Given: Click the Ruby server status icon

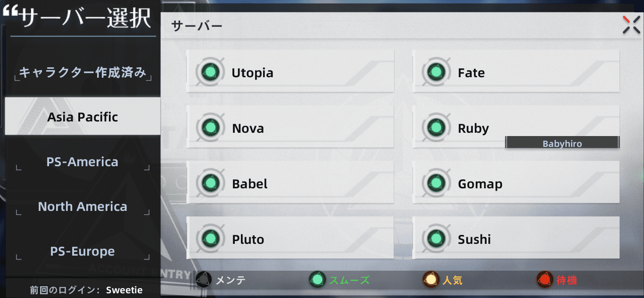Looking at the screenshot, I should [x=435, y=128].
